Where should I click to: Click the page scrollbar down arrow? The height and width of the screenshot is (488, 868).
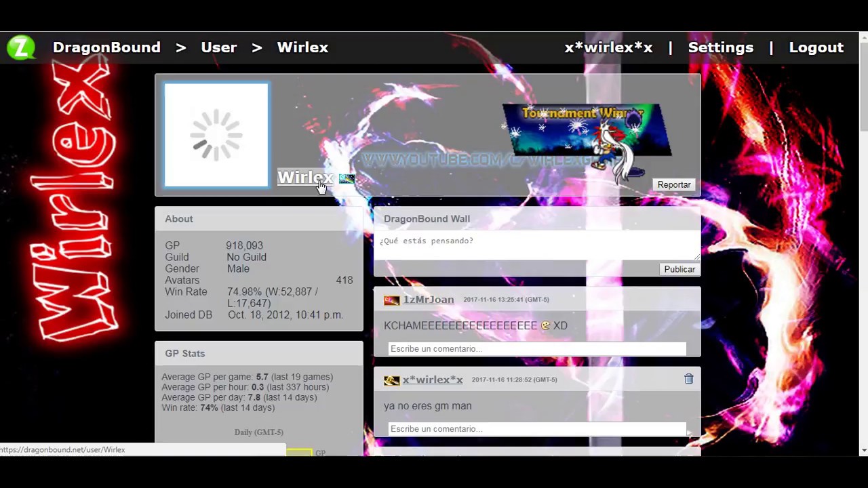click(x=863, y=450)
